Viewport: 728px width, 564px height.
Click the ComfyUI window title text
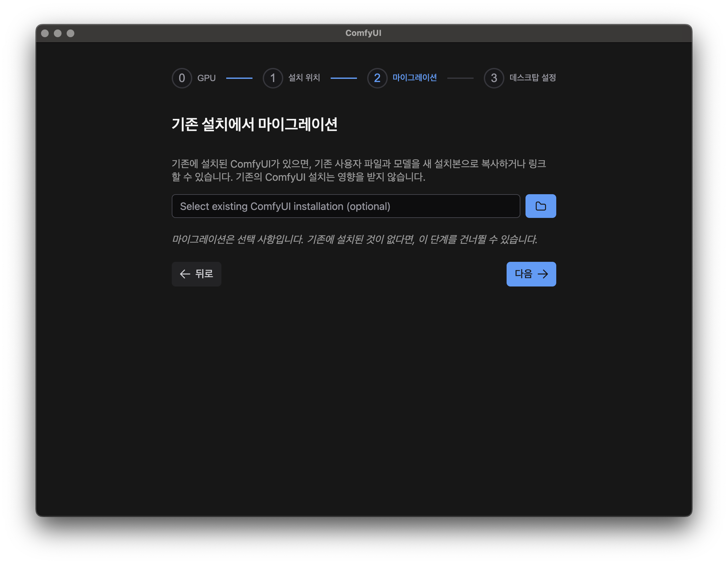point(363,33)
